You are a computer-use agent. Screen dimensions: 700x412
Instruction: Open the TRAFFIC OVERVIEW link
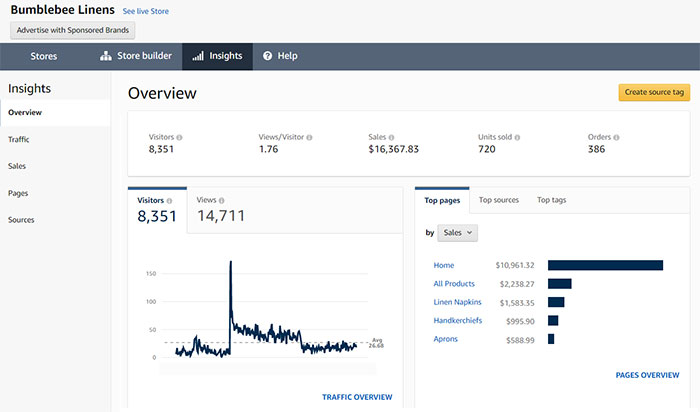(x=357, y=397)
